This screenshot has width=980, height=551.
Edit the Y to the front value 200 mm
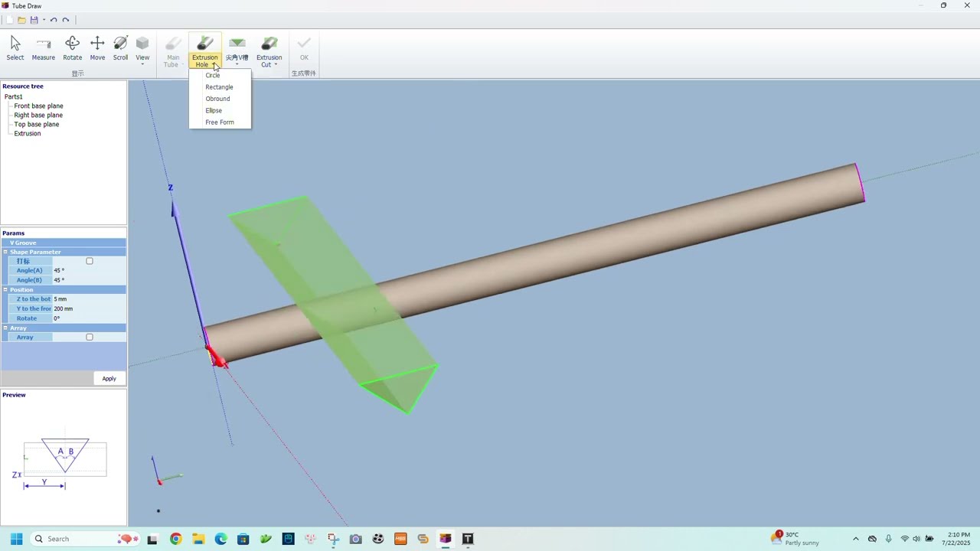[89, 308]
